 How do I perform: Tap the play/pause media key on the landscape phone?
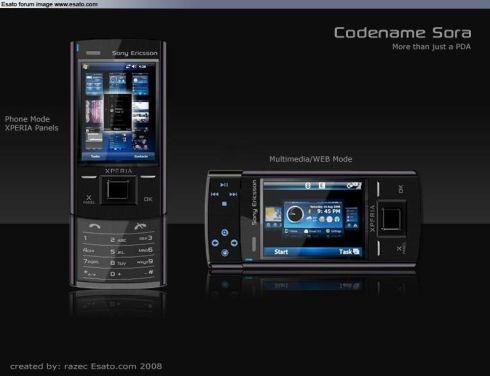(x=224, y=185)
